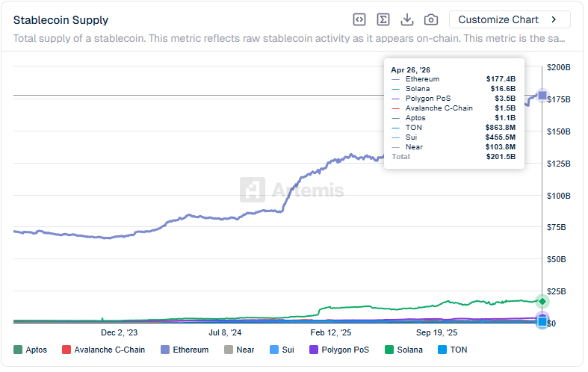Image resolution: width=588 pixels, height=372 pixels.
Task: Click the $125B y-axis label
Action: 558,164
